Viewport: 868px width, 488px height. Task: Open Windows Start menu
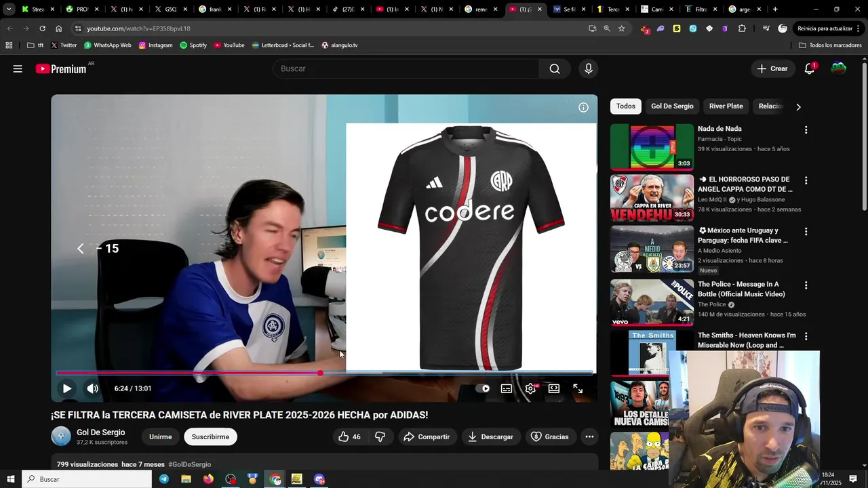pos(10,479)
